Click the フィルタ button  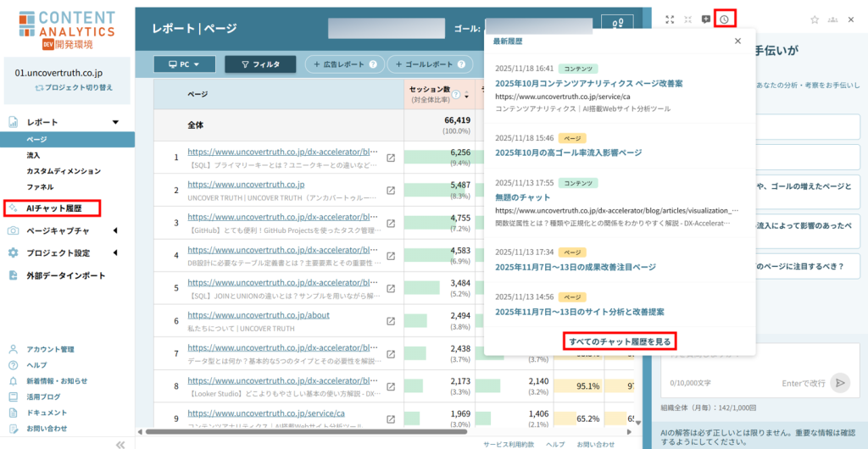pos(260,64)
